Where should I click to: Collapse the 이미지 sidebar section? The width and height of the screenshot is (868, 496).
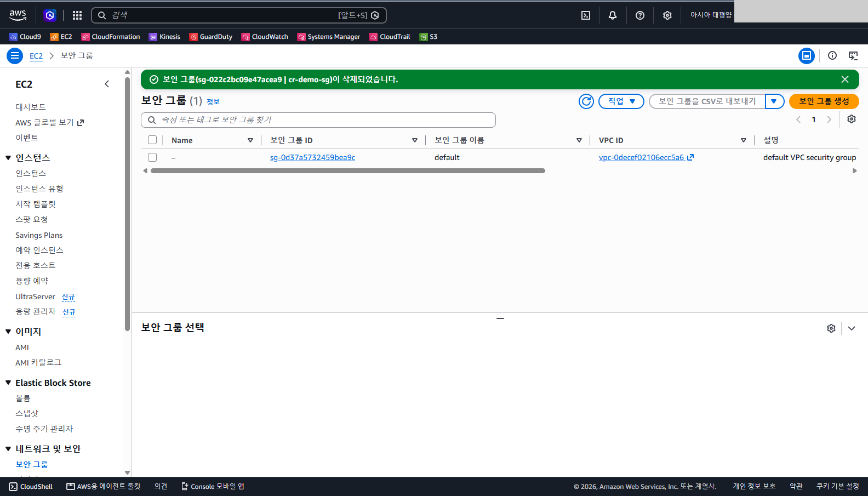[x=8, y=332]
